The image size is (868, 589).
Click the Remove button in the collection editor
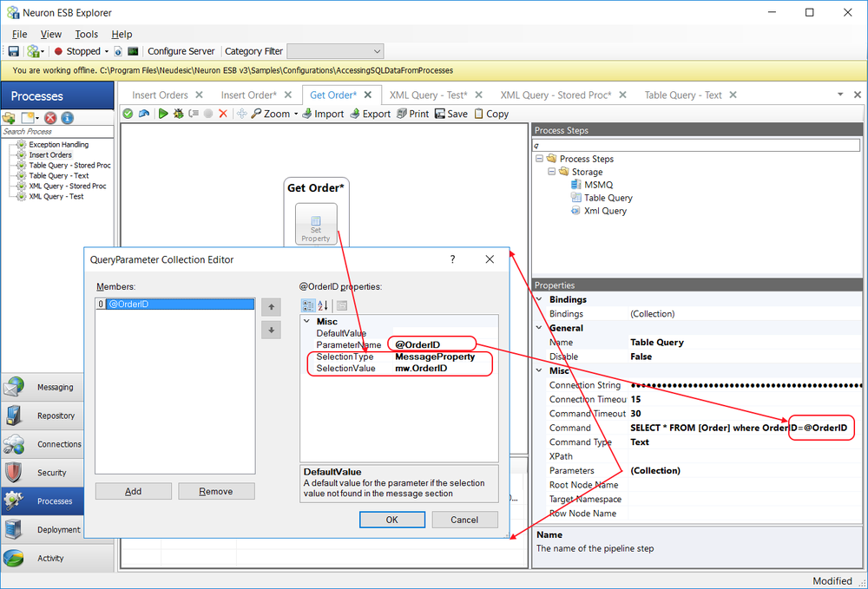tap(216, 491)
